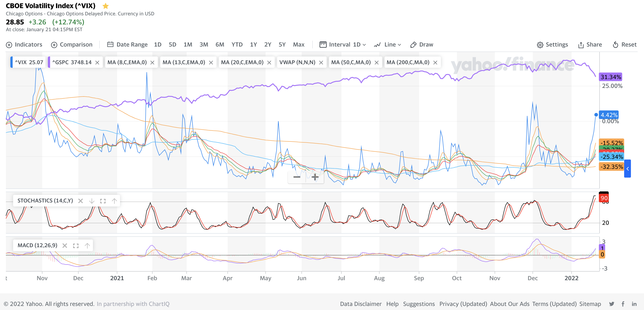
Task: Remove MA (200,C,MA,0) indicator
Action: point(435,62)
